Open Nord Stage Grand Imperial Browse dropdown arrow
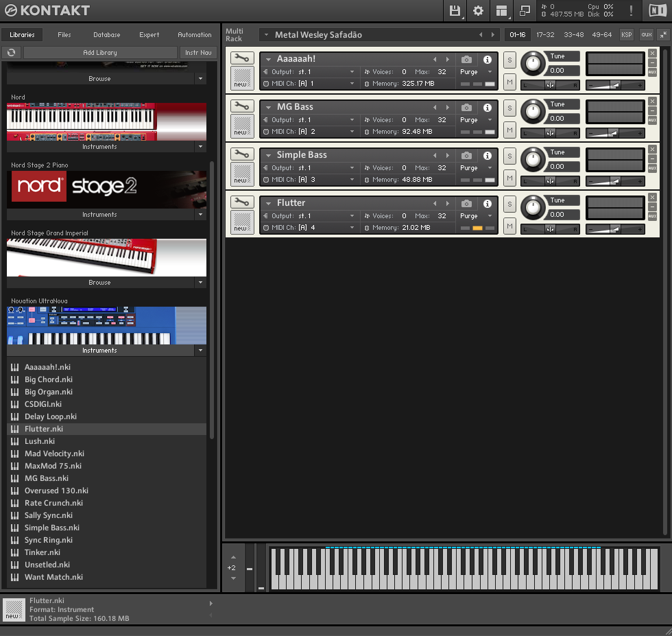This screenshot has height=636, width=672. point(200,283)
